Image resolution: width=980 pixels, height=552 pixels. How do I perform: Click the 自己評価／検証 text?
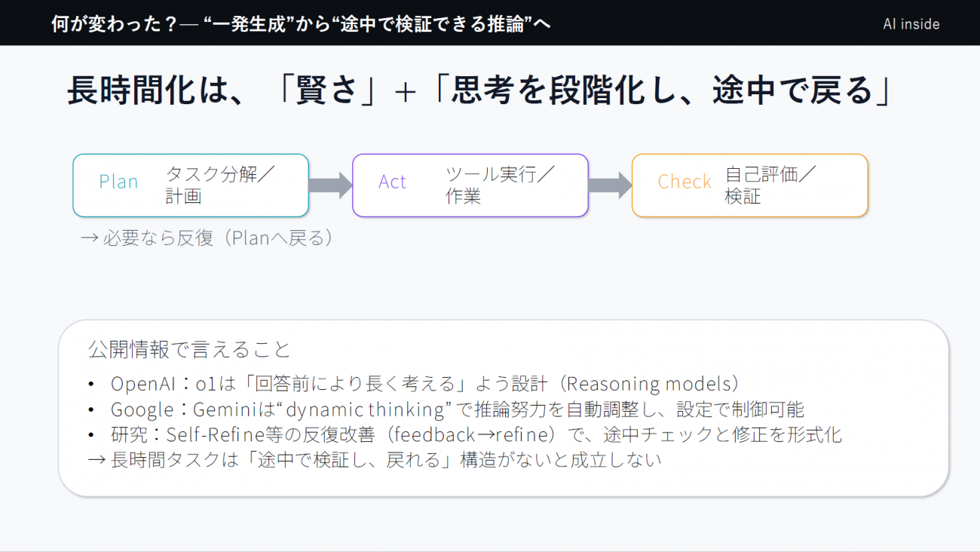(770, 186)
